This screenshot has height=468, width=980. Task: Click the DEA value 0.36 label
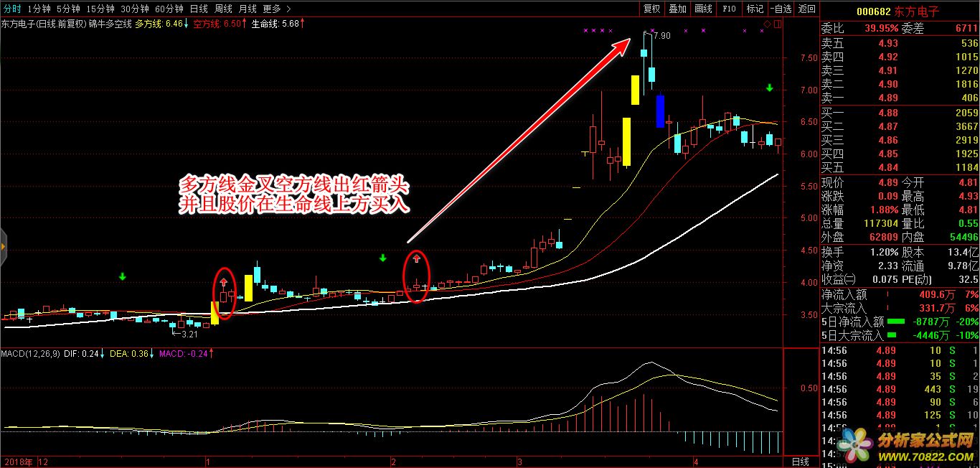(128, 353)
